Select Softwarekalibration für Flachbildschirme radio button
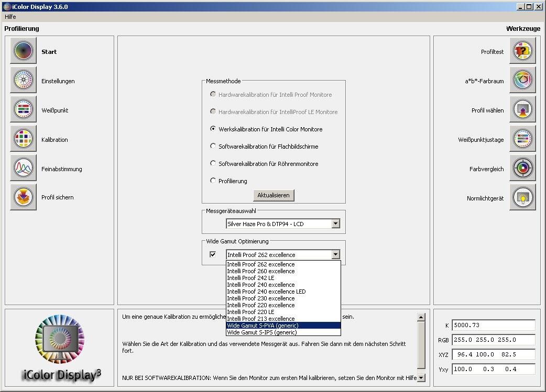546x392 pixels. pyautogui.click(x=213, y=147)
